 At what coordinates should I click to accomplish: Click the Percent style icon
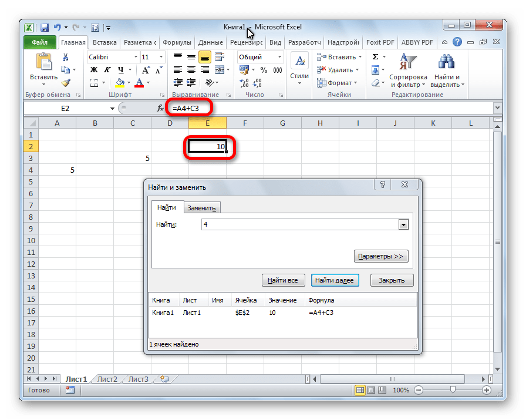click(264, 70)
